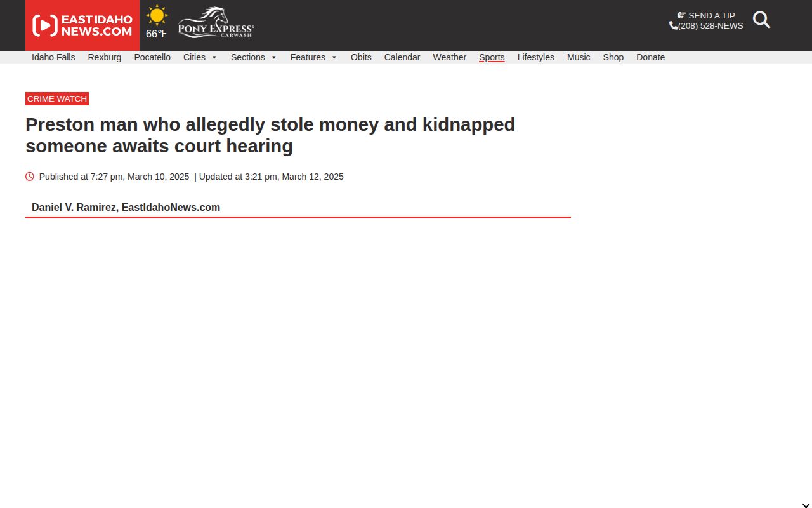Visit the Shop page
Image resolution: width=812 pixels, height=508 pixels.
pyautogui.click(x=613, y=57)
